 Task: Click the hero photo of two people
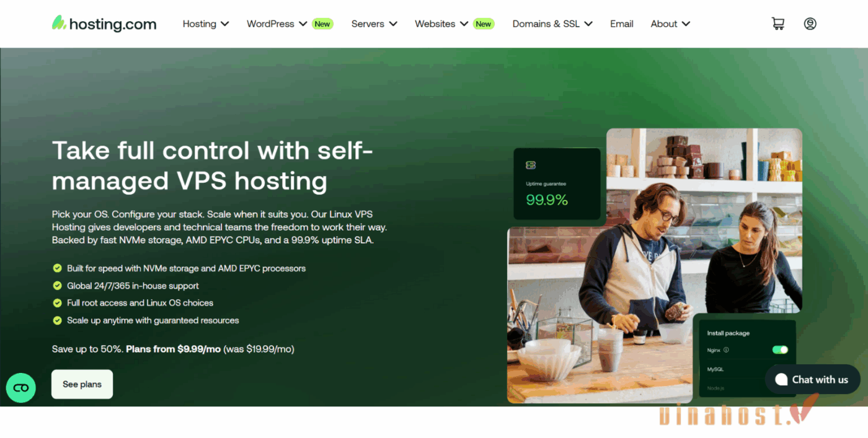(655, 265)
